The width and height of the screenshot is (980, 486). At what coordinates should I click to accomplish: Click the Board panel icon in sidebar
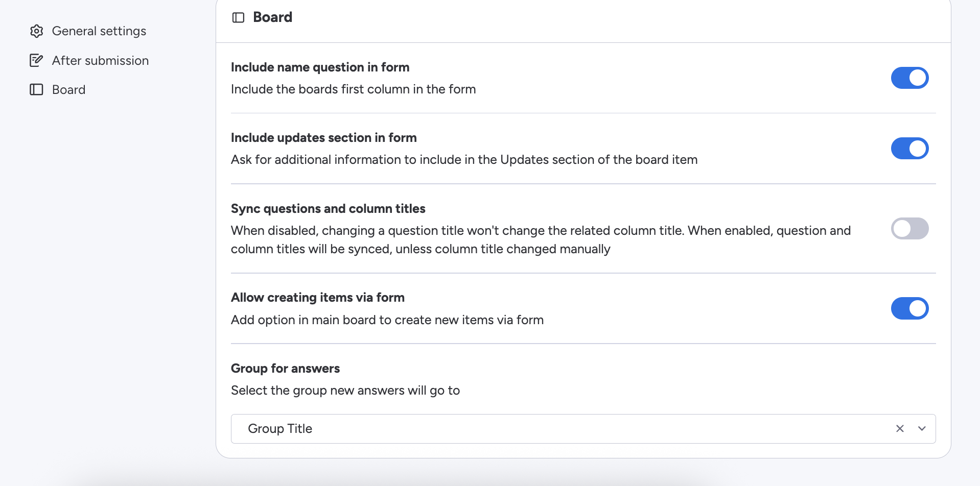tap(36, 90)
